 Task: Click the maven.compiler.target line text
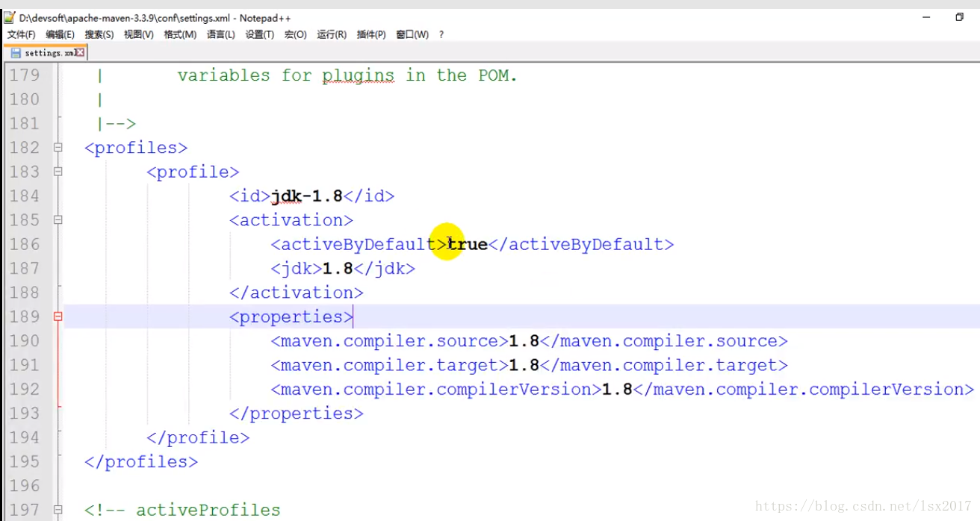pyautogui.click(x=529, y=365)
